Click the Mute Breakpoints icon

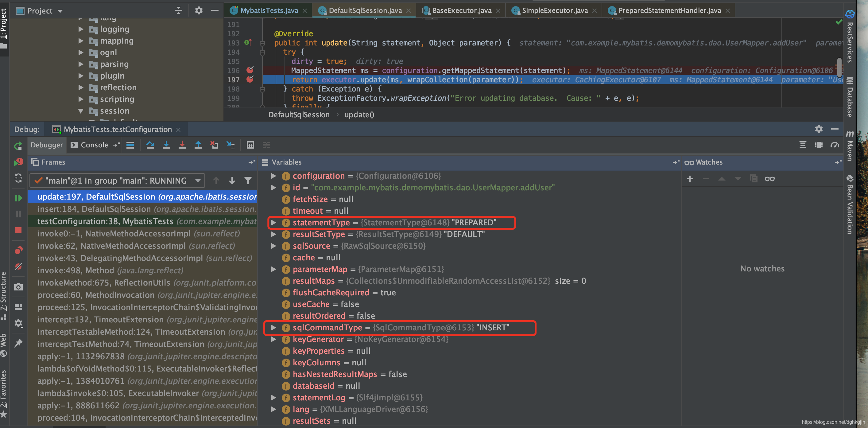point(18,267)
